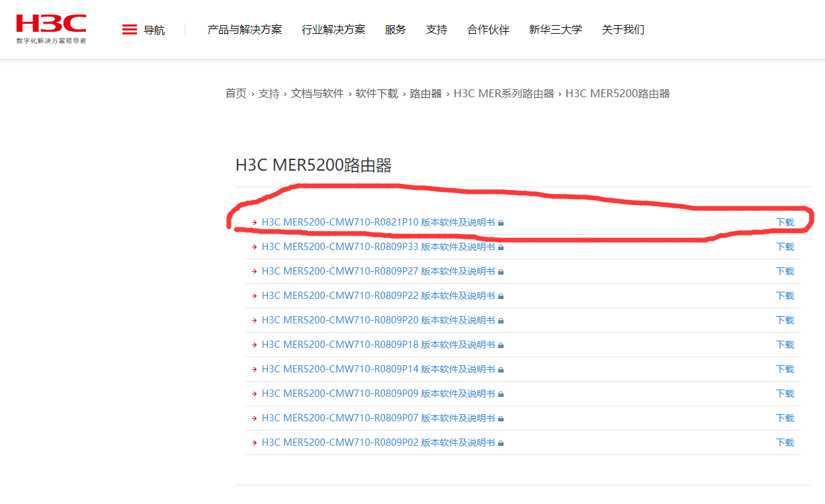Click 下载 for R0809P18 version

(785, 345)
